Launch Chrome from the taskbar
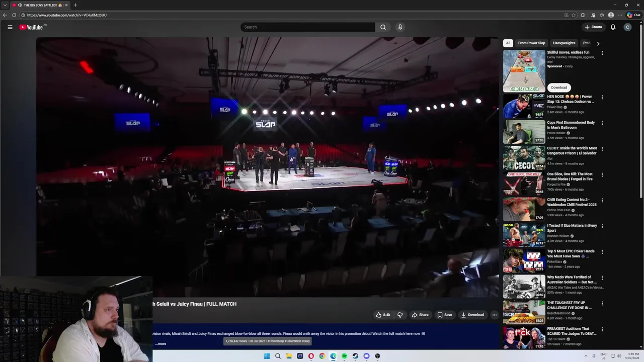Screen dimensions: 644x362 pos(322,356)
